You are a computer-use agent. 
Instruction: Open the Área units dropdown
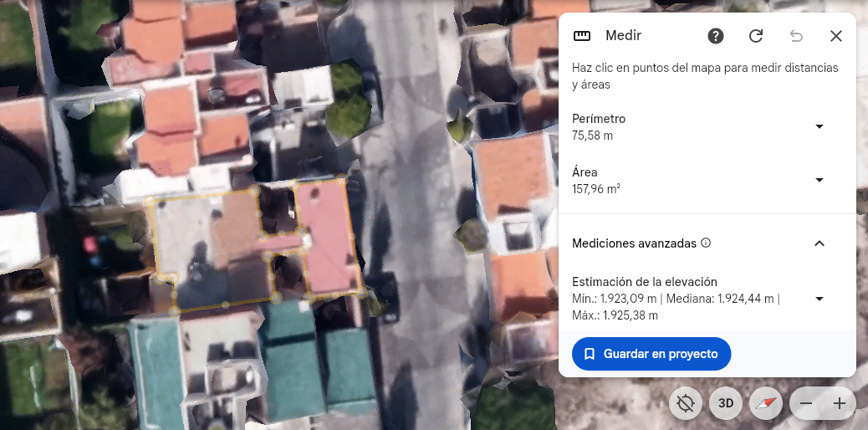coord(819,180)
